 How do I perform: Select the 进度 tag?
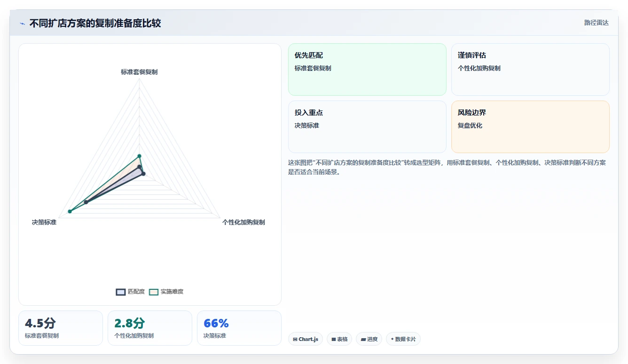(369, 339)
